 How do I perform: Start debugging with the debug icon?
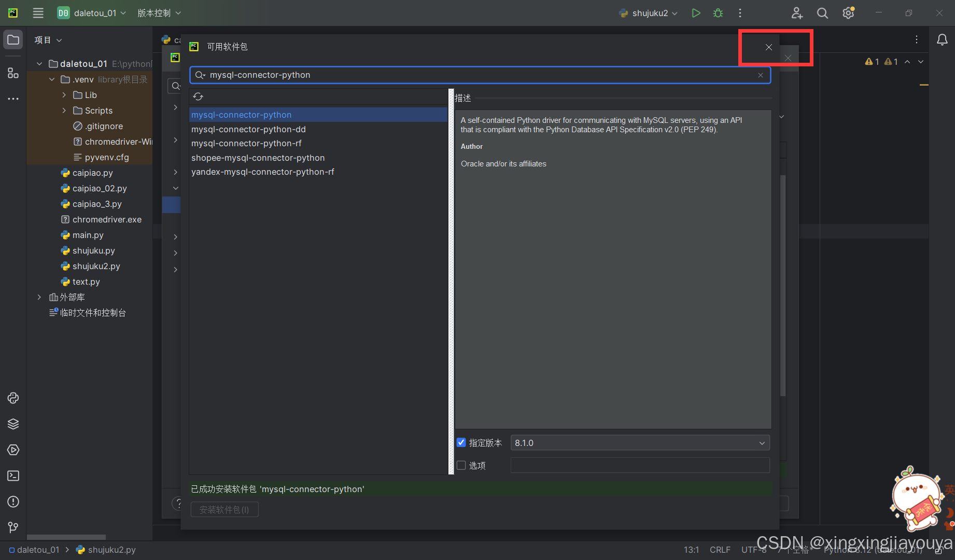coord(718,13)
